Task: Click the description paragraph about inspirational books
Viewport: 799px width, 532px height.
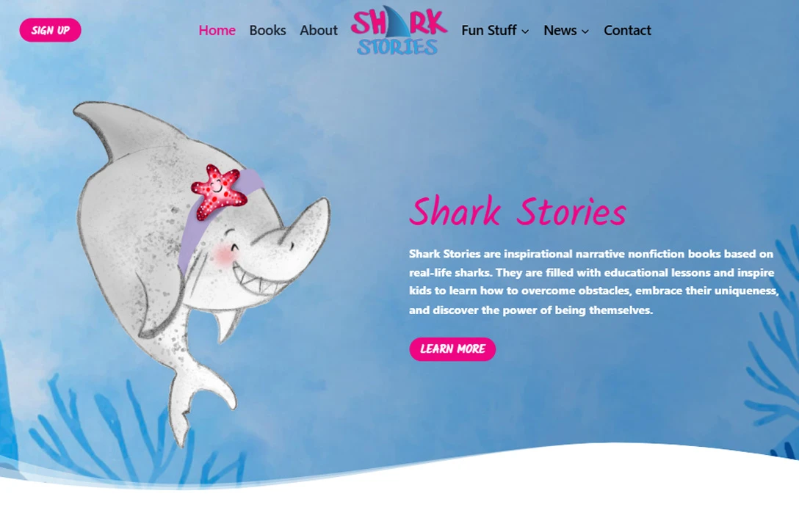Action: click(593, 282)
